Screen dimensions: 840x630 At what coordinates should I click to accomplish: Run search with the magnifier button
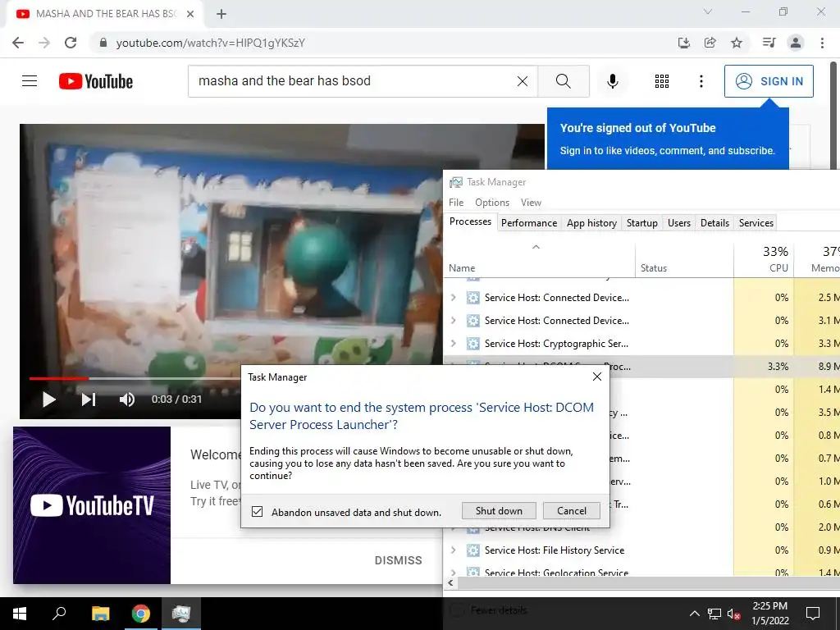563,81
